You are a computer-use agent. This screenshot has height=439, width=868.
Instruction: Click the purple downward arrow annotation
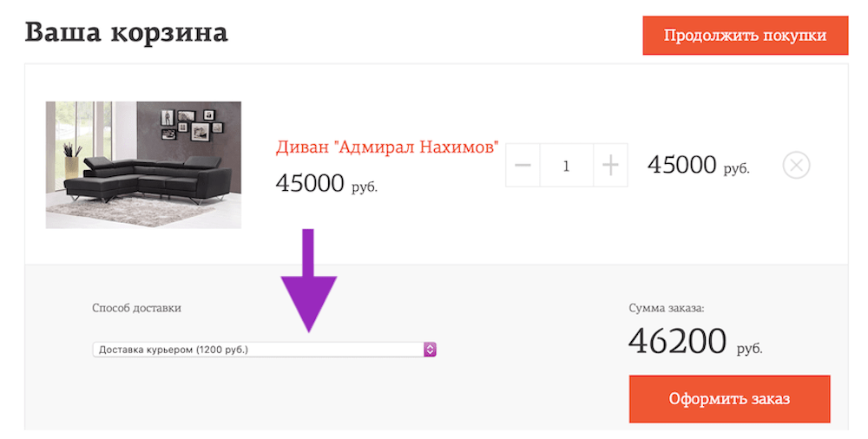tap(308, 280)
